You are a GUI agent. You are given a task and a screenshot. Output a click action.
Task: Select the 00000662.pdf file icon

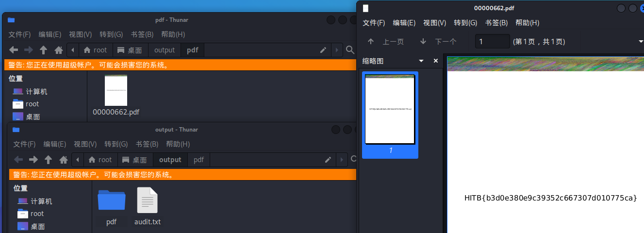(116, 90)
